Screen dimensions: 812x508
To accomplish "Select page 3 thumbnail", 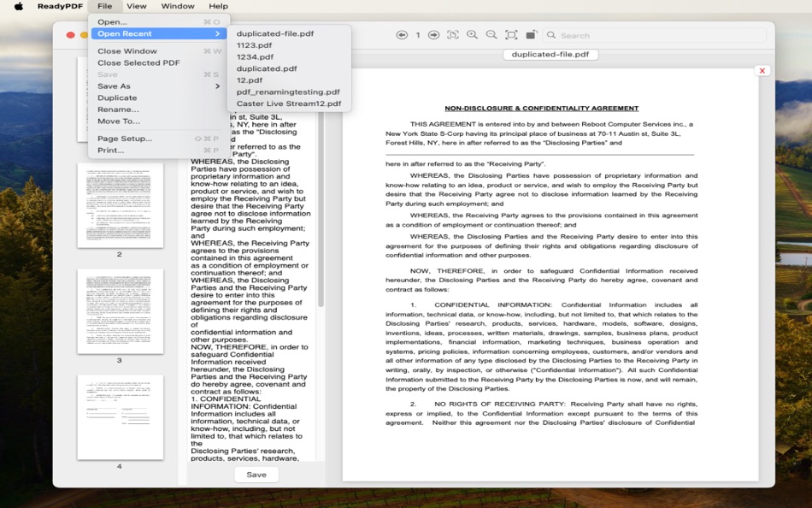I will [x=121, y=311].
